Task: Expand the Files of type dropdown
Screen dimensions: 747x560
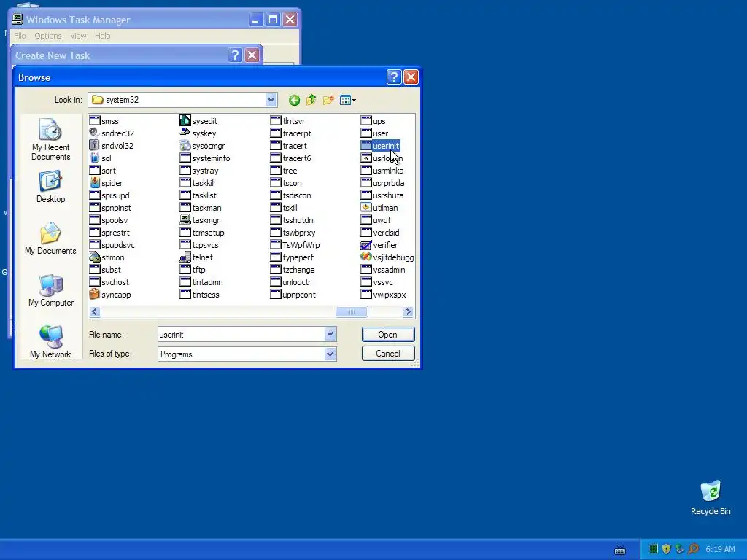Action: [x=330, y=354]
